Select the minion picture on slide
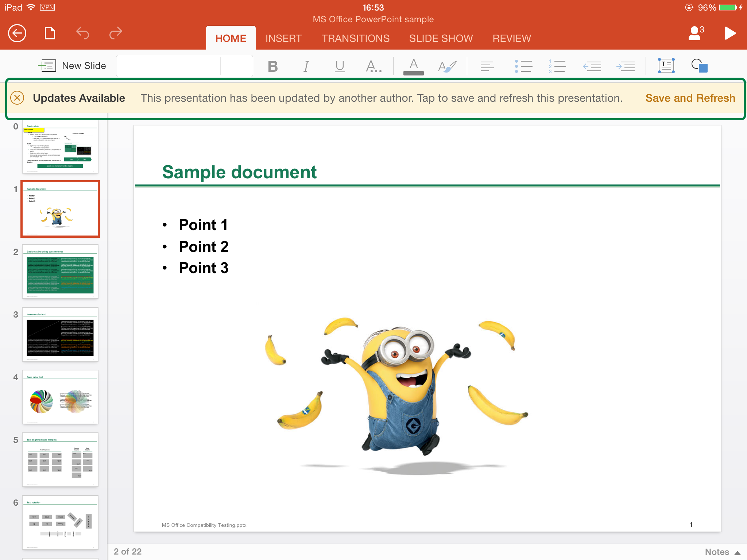747x560 pixels. (397, 396)
